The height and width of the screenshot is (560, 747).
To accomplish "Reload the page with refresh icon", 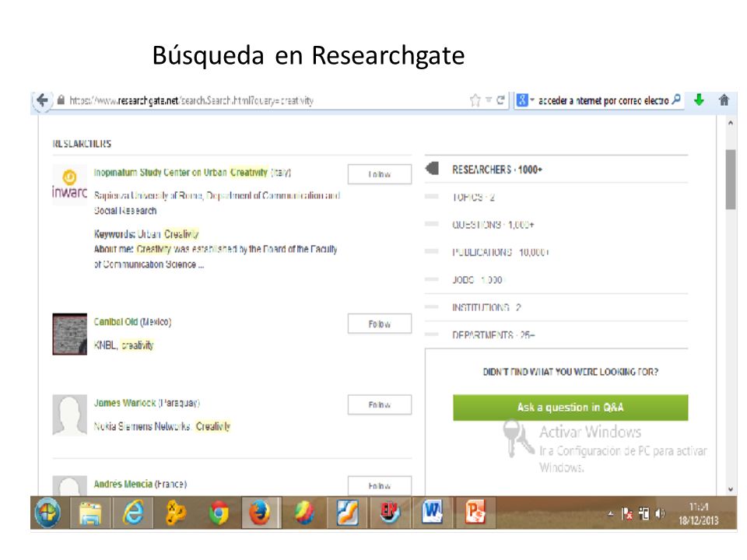I will (x=500, y=100).
